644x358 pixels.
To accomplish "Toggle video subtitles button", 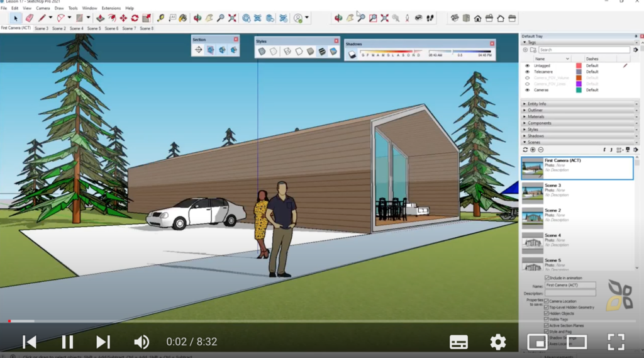I will pyautogui.click(x=458, y=342).
